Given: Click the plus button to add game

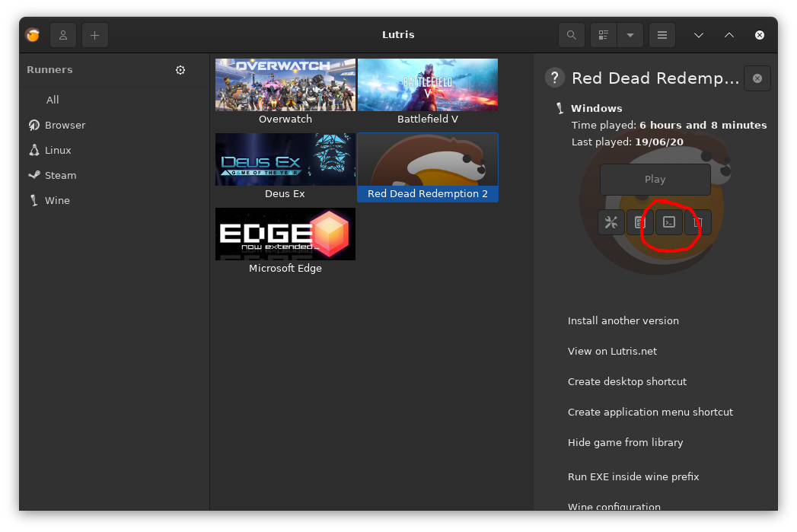Looking at the screenshot, I should [95, 35].
